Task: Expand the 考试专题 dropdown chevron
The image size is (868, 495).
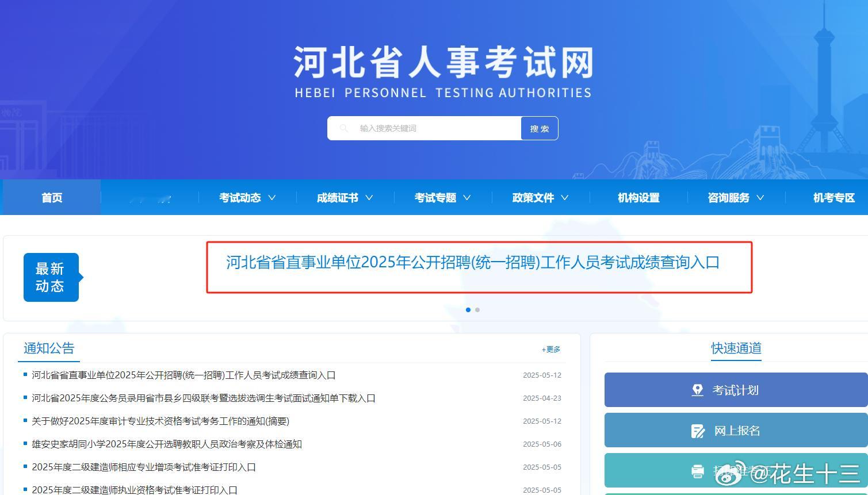Action: pos(467,198)
